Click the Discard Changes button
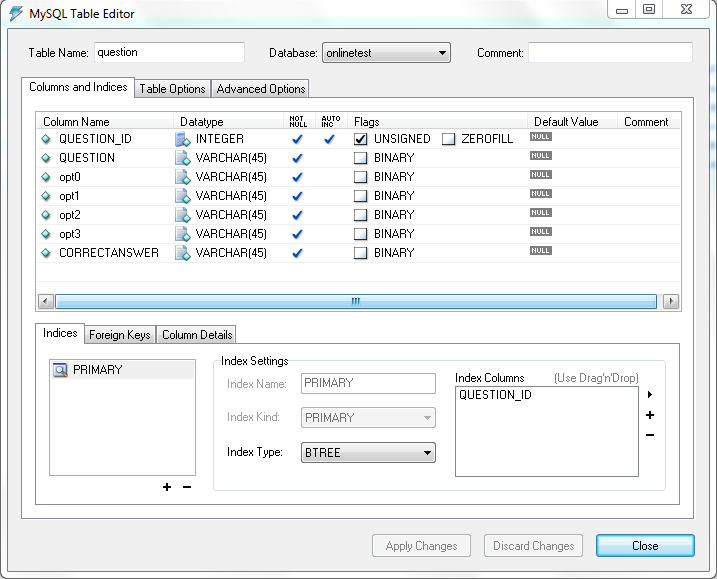The height and width of the screenshot is (579, 717). [533, 546]
